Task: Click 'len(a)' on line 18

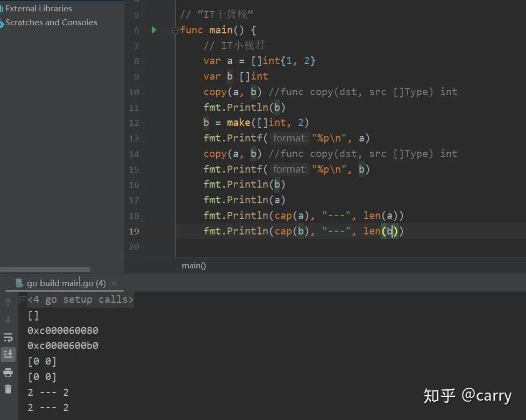Action: click(380, 215)
